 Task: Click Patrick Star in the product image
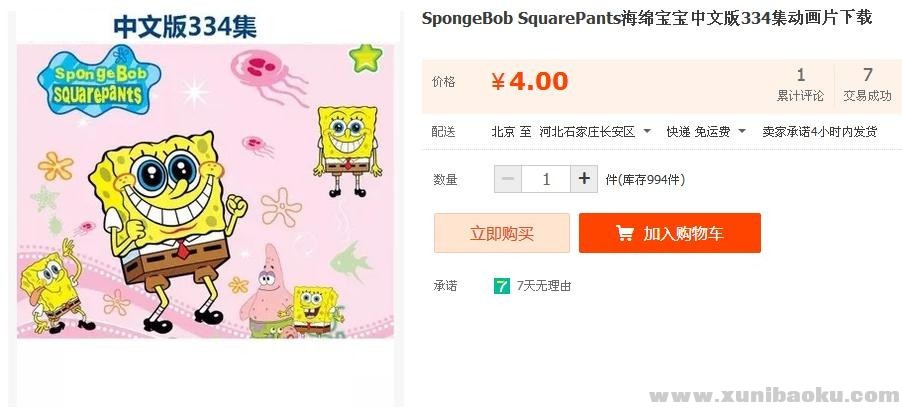pos(266,293)
